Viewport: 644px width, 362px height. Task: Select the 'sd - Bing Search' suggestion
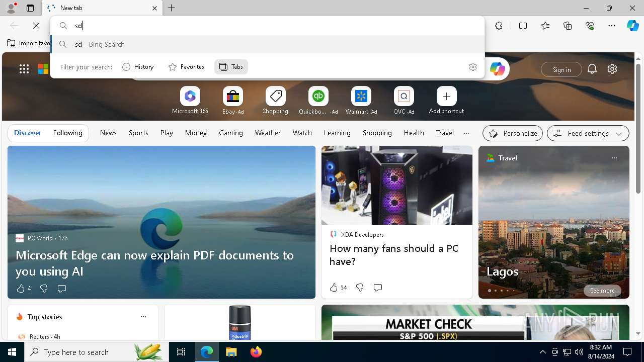tap(268, 44)
